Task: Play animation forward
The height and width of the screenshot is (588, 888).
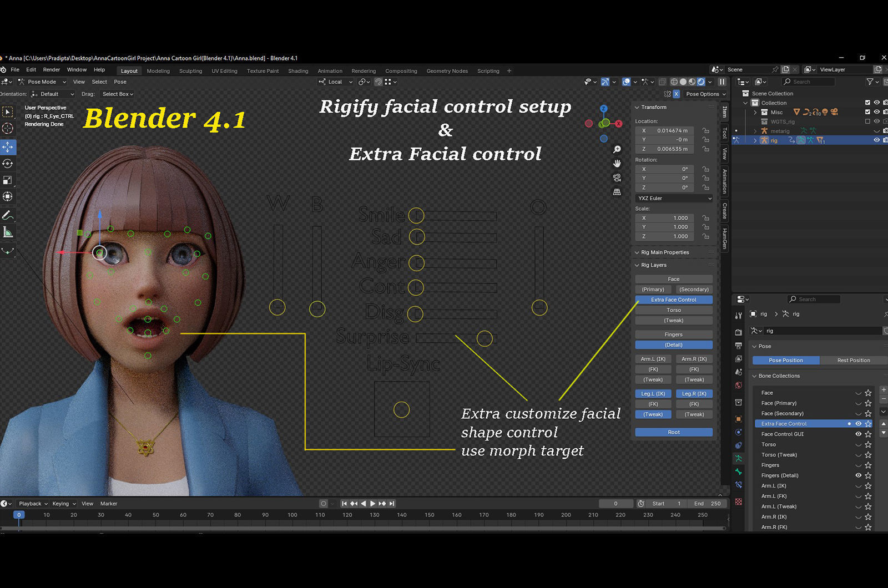Action: (372, 504)
